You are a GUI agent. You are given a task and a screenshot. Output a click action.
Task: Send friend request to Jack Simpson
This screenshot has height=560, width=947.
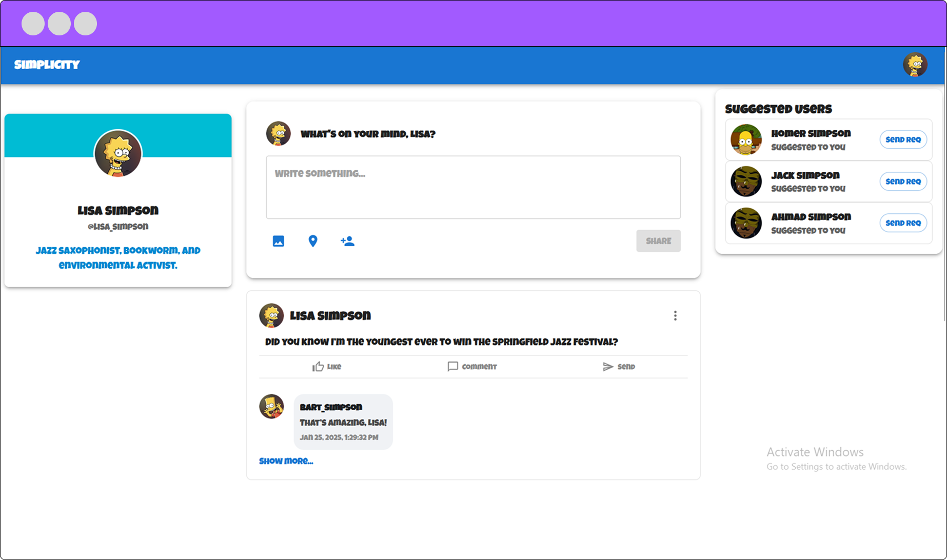(903, 182)
